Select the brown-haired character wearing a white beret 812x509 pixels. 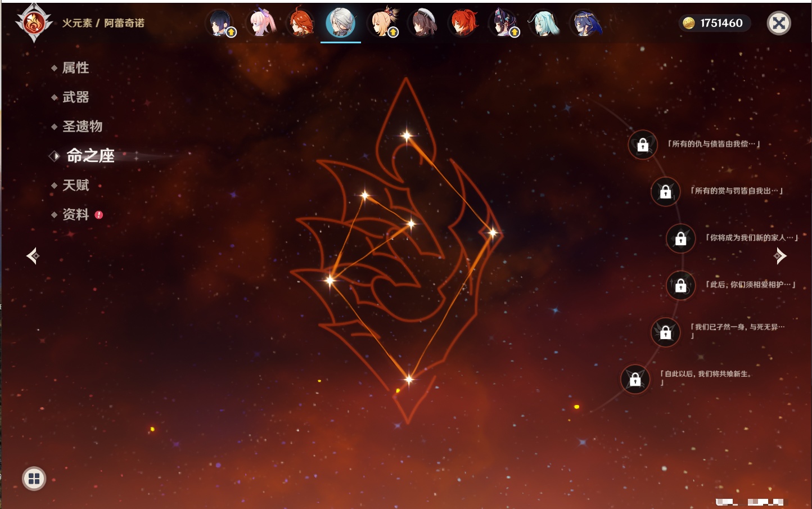tap(423, 23)
